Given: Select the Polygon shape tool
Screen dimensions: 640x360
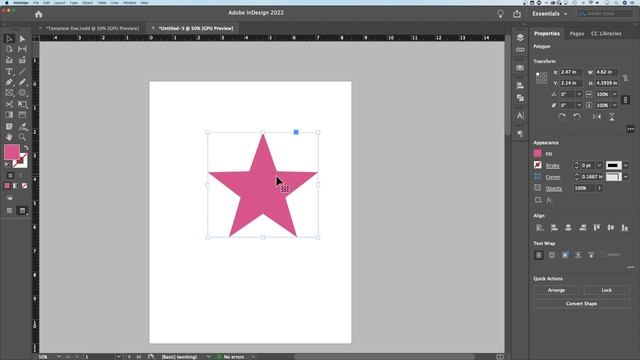Looking at the screenshot, I should coord(22,93).
